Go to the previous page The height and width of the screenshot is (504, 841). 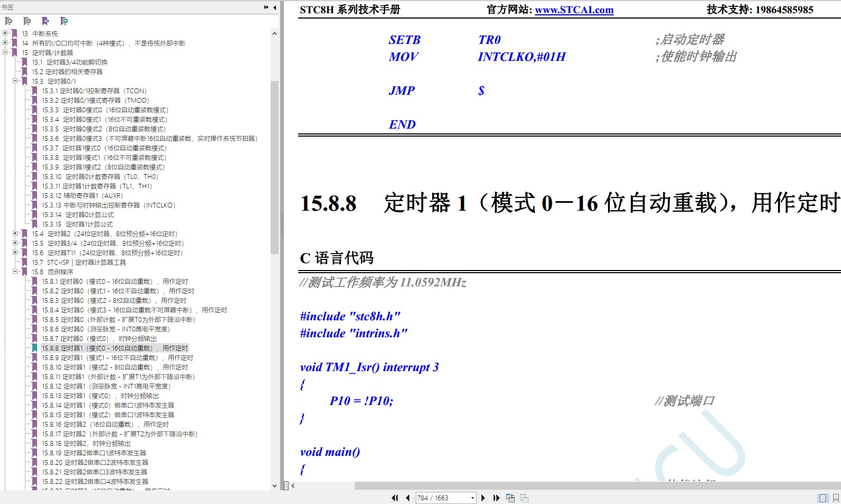(x=408, y=498)
